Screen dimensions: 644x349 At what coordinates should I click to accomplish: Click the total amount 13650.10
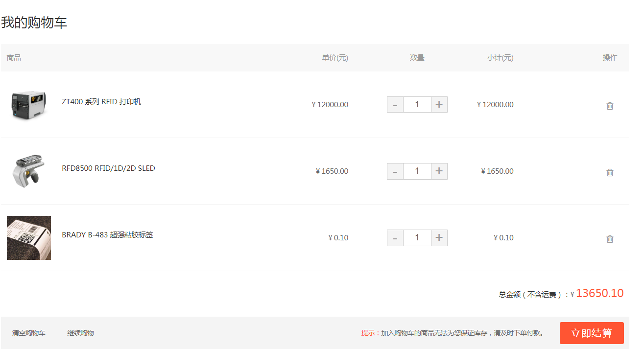tap(600, 293)
